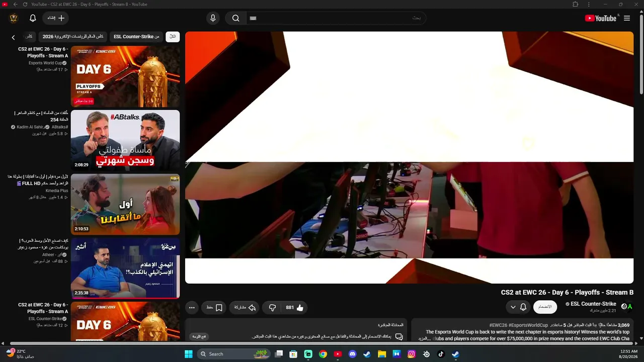Share the video (مشاركة)

point(245,308)
